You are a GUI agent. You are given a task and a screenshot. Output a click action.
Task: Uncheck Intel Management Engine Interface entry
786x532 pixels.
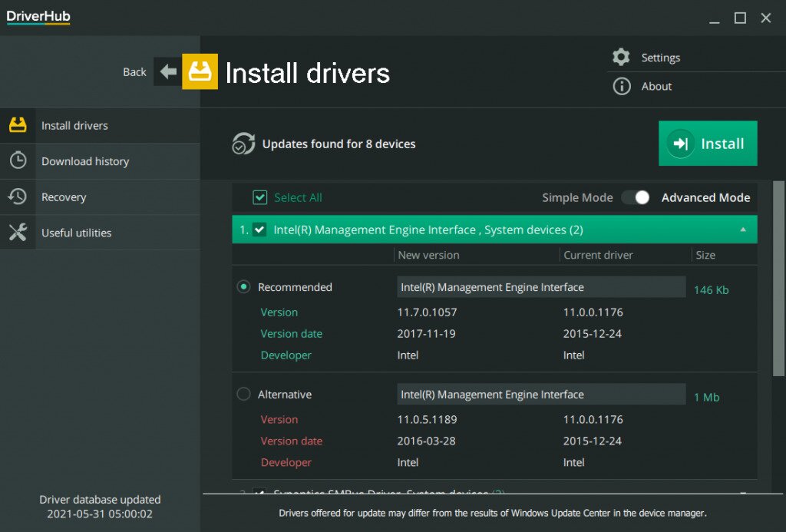click(260, 229)
